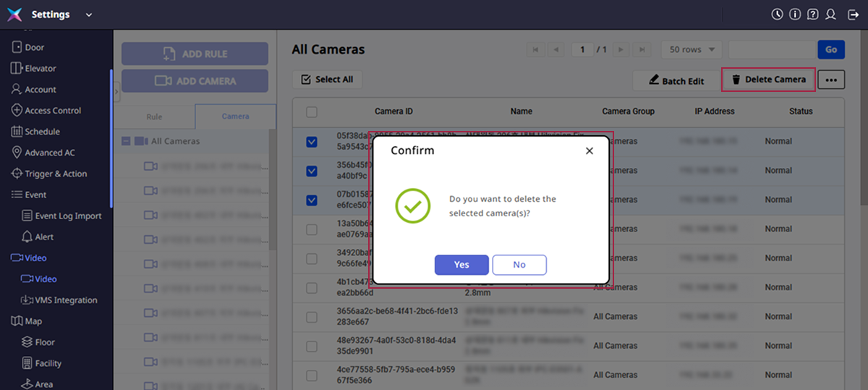The image size is (868, 390).
Task: Open the user profile icon
Action: [831, 14]
